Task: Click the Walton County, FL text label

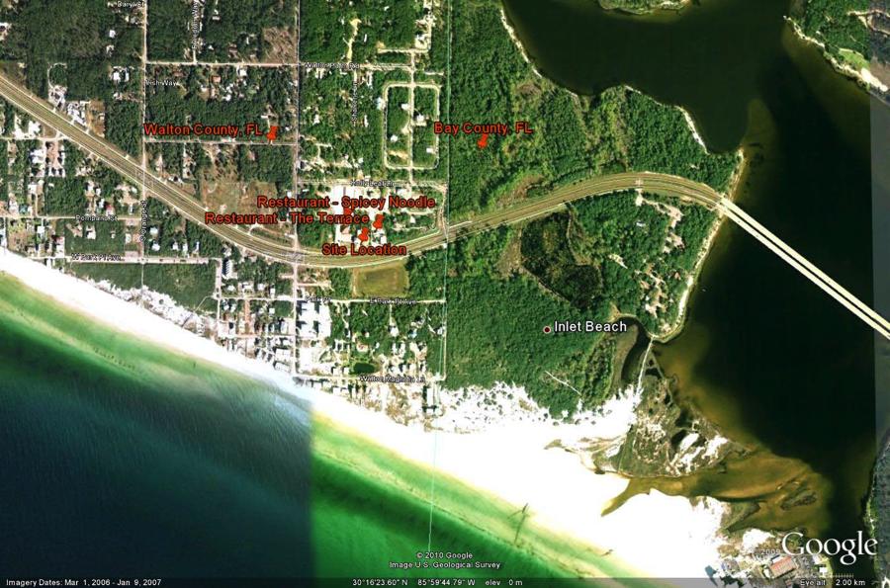Action: pyautogui.click(x=203, y=129)
